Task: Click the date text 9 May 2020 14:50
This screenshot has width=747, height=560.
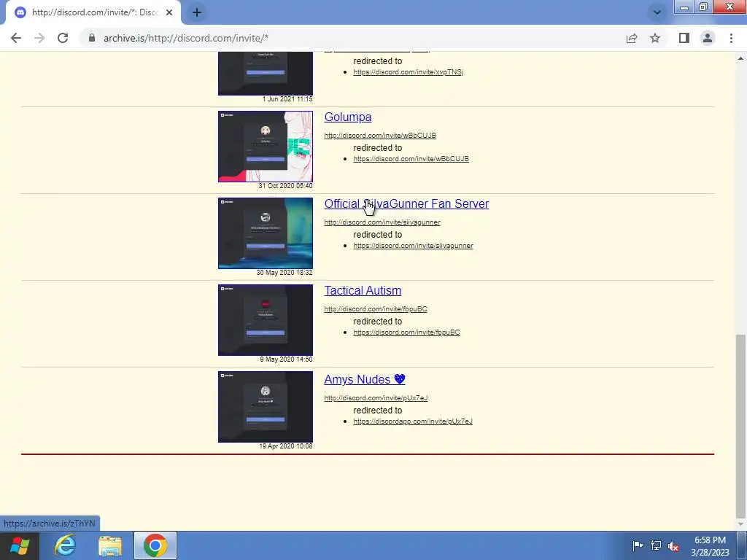Action: pyautogui.click(x=286, y=359)
